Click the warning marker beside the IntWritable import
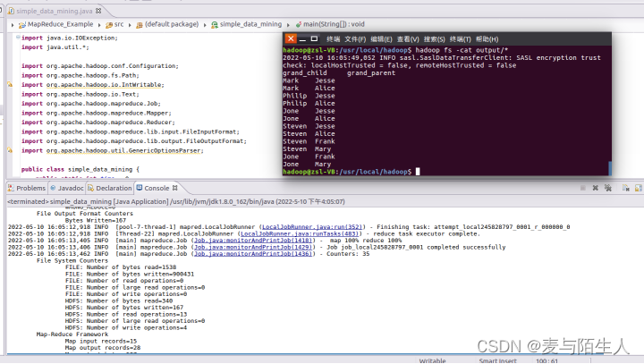Image resolution: width=644 pixels, height=364 pixels. [10, 84]
